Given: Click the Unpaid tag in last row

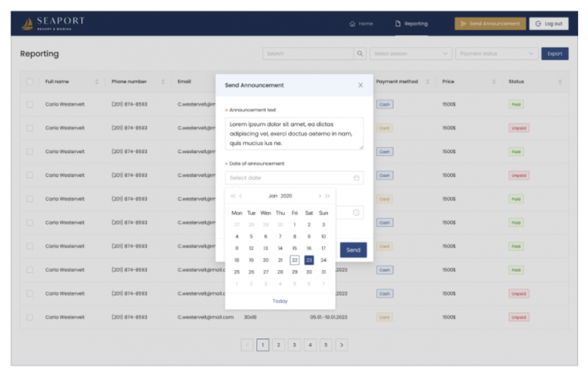Looking at the screenshot, I should (x=519, y=317).
